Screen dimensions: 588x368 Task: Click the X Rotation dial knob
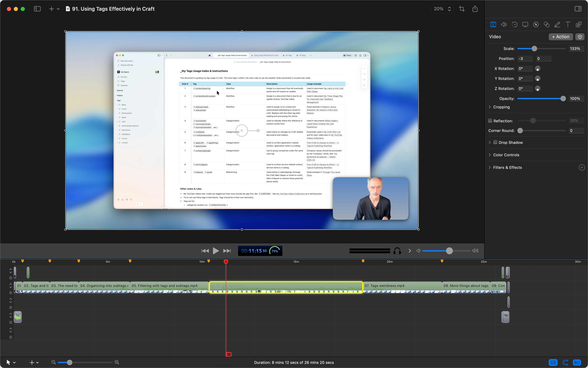[x=538, y=69]
